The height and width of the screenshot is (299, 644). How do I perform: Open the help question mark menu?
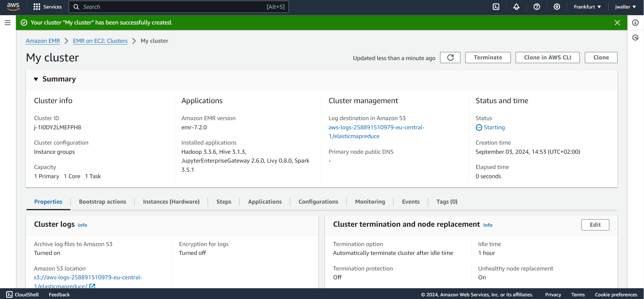[x=537, y=7]
